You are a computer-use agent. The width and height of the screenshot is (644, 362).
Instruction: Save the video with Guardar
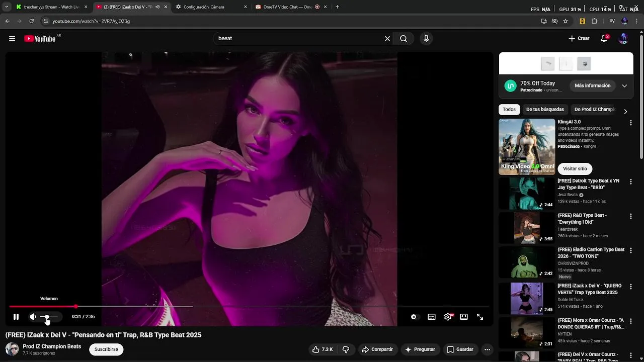[x=460, y=349]
